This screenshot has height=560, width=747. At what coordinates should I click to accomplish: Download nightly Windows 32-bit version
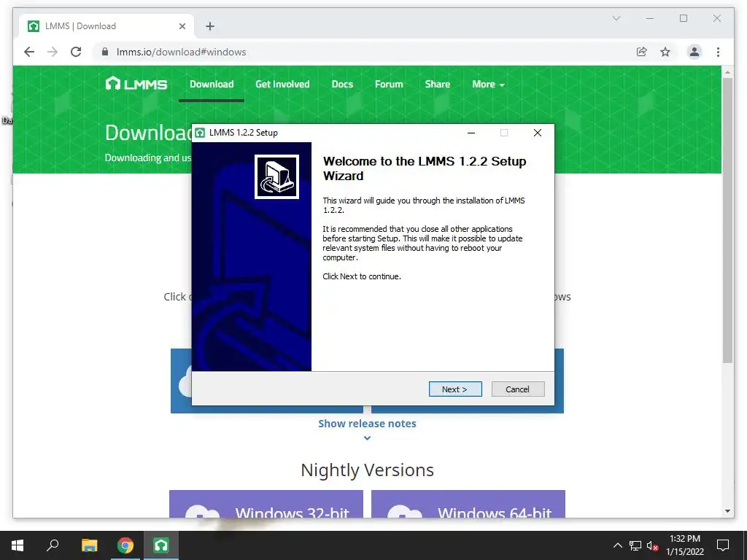tap(266, 504)
